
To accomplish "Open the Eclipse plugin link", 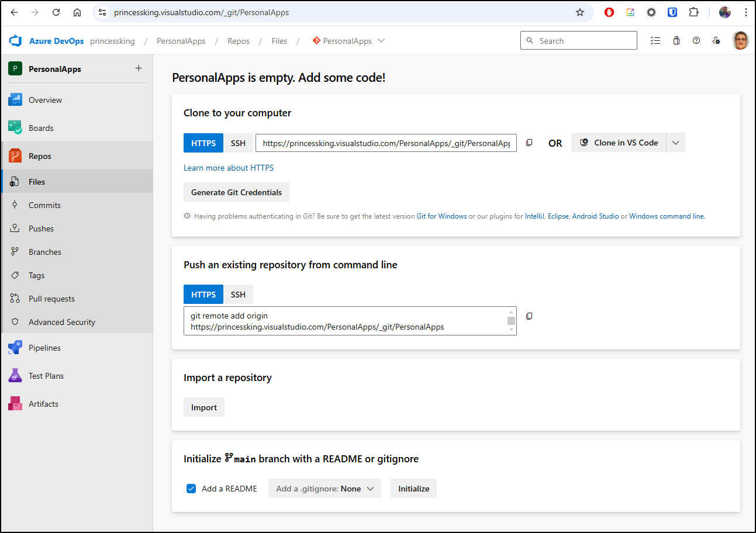I will [558, 216].
